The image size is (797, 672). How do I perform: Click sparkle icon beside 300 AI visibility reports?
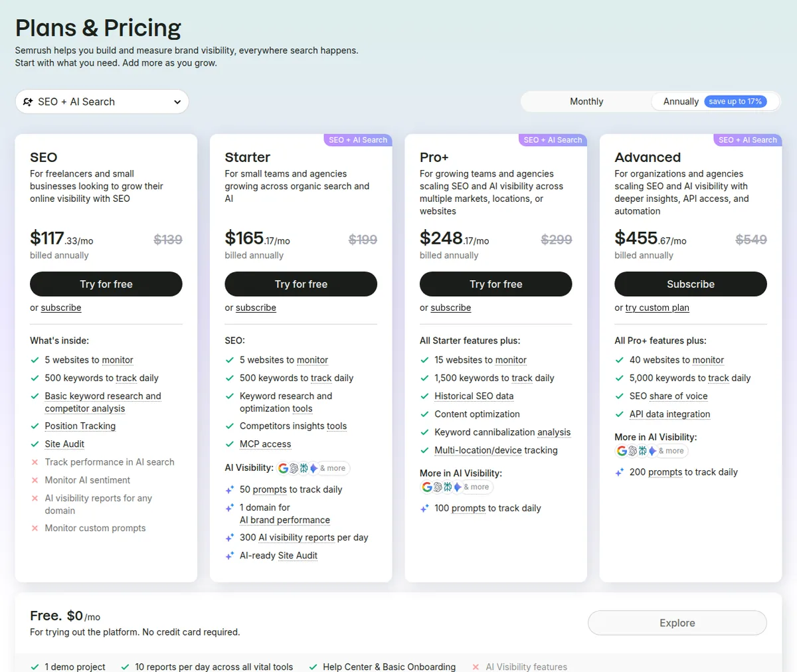[230, 538]
